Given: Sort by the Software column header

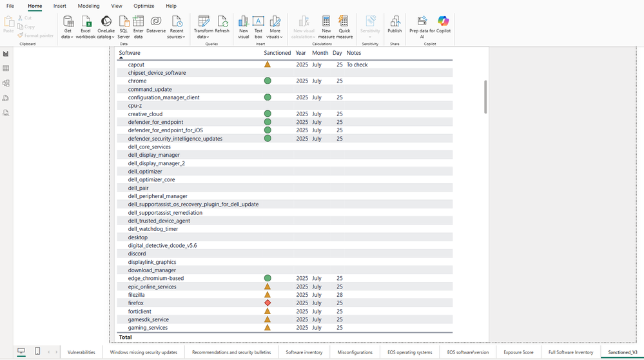Looking at the screenshot, I should [x=130, y=53].
